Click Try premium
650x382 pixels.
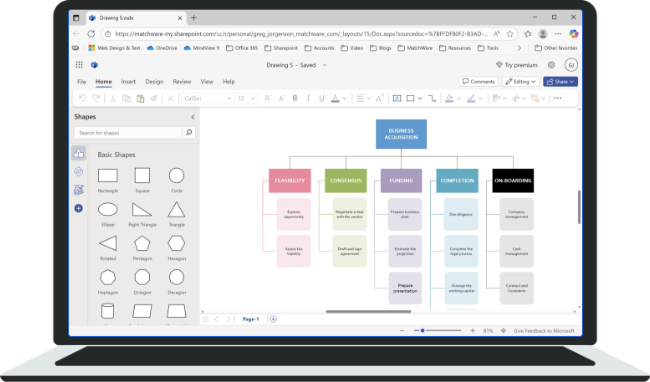(x=517, y=65)
